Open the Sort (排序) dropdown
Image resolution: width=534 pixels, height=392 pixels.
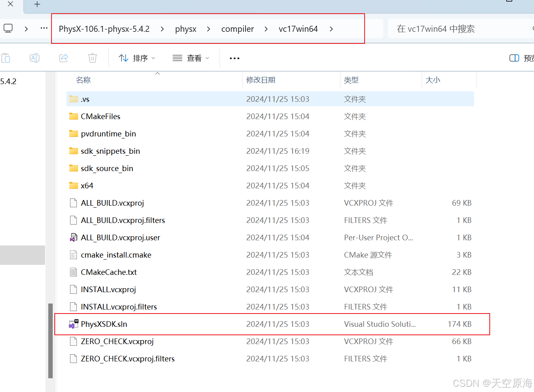click(137, 58)
